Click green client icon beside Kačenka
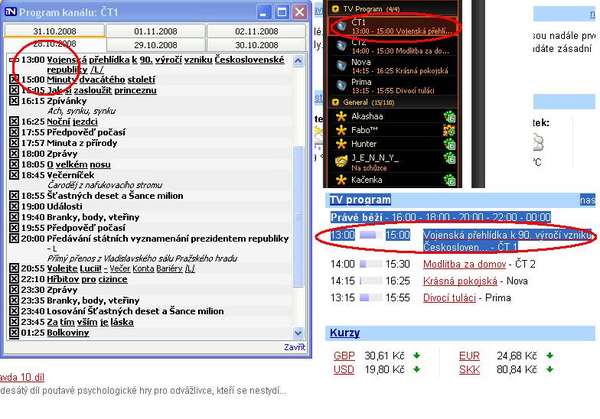 [450, 179]
